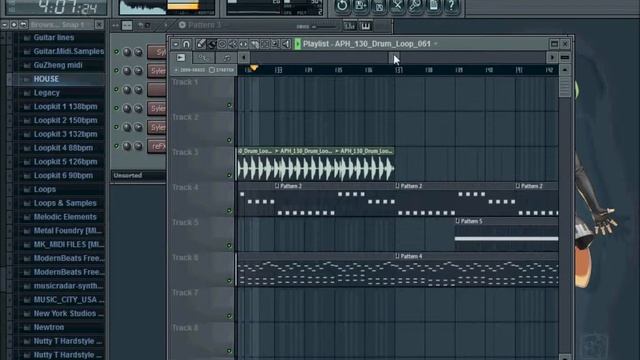Click the orange playhead marker on timeline

[x=254, y=68]
